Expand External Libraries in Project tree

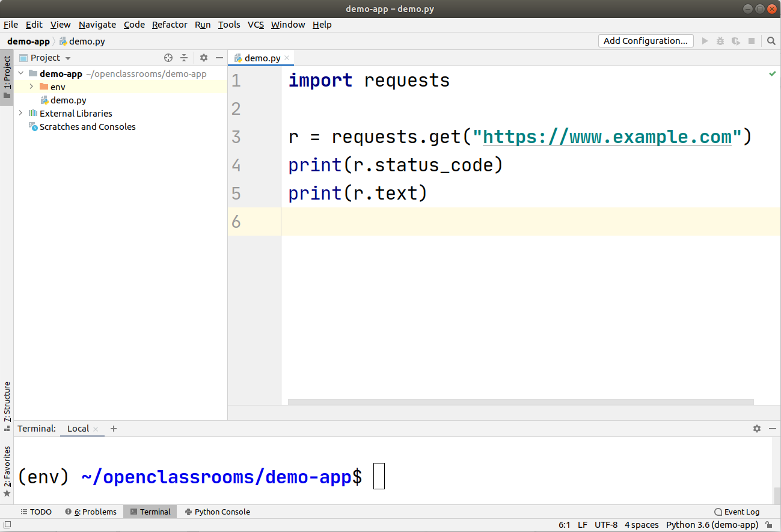21,113
